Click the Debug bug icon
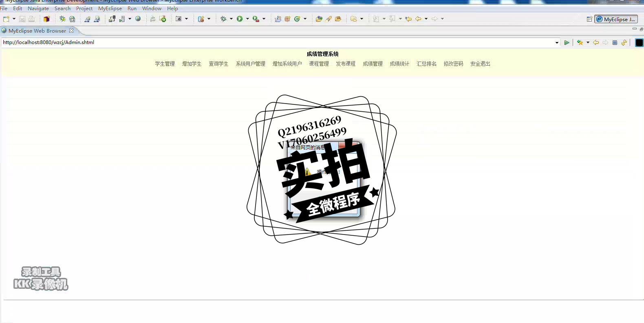The height and width of the screenshot is (323, 644). tap(223, 19)
